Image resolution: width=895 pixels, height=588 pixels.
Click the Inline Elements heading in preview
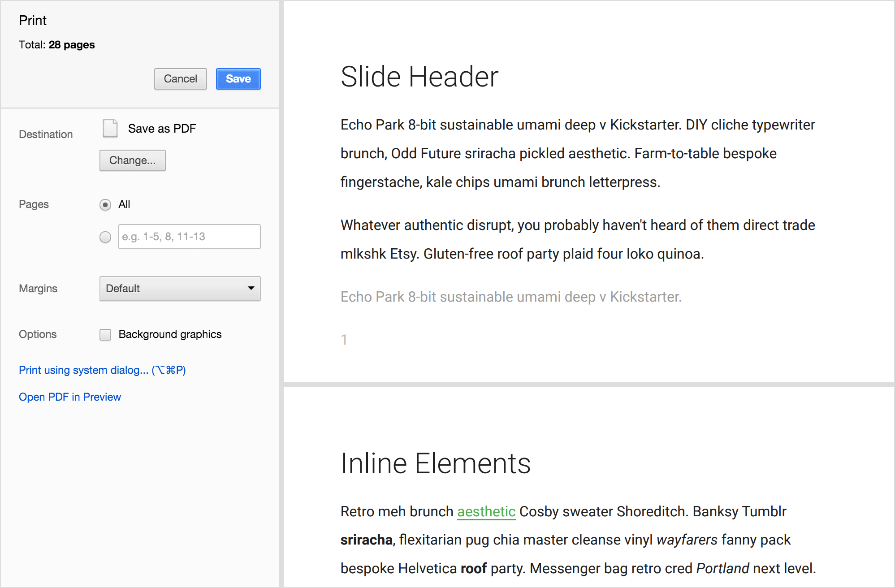(436, 463)
